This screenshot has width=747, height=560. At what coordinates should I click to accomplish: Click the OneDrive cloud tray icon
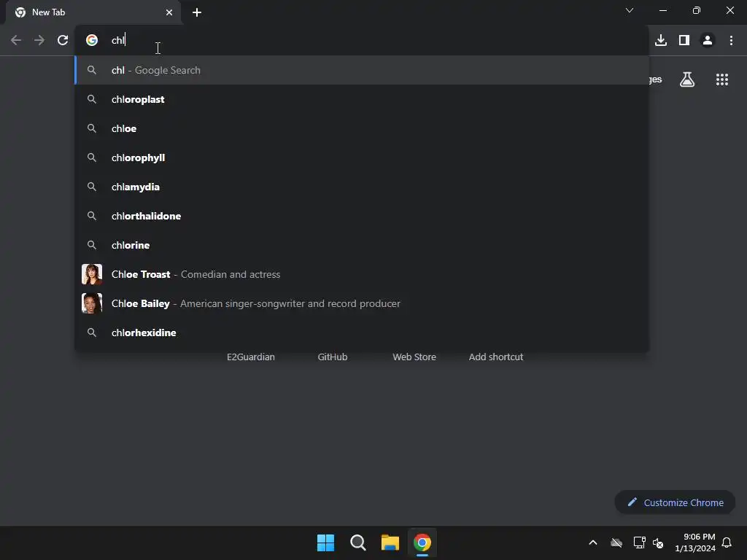616,542
